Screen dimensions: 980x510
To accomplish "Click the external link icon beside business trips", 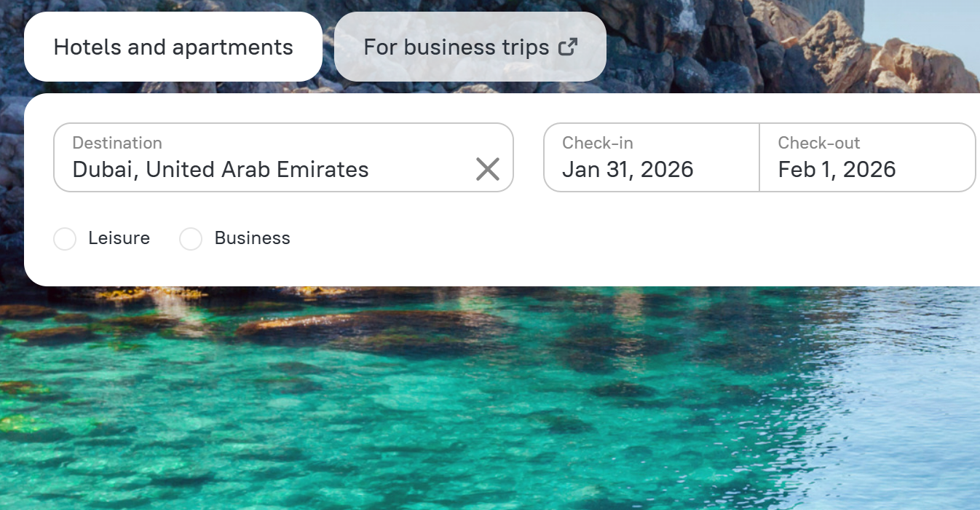I will 567,47.
